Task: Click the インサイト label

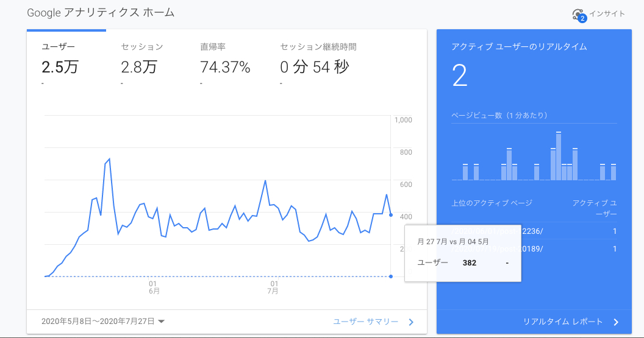Action: (x=607, y=13)
